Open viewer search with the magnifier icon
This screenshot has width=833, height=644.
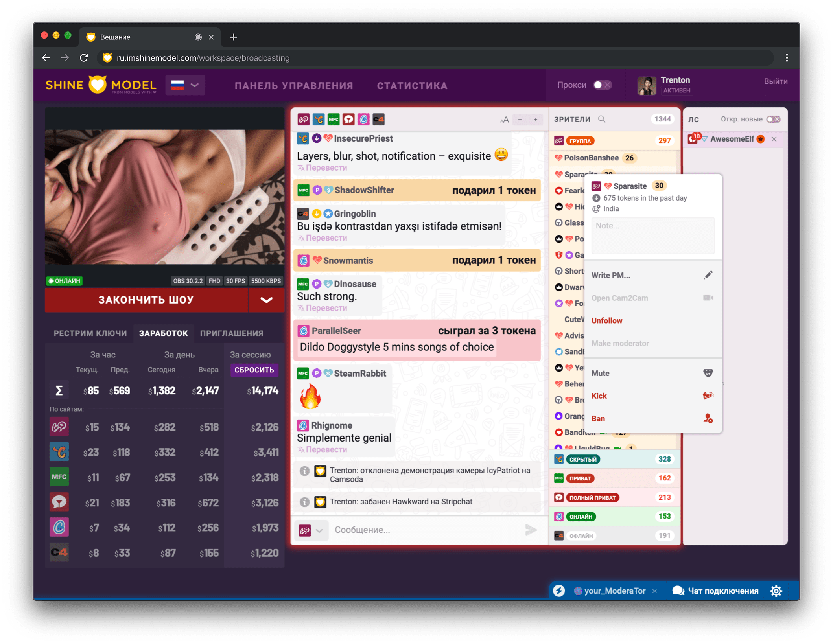[x=602, y=119]
